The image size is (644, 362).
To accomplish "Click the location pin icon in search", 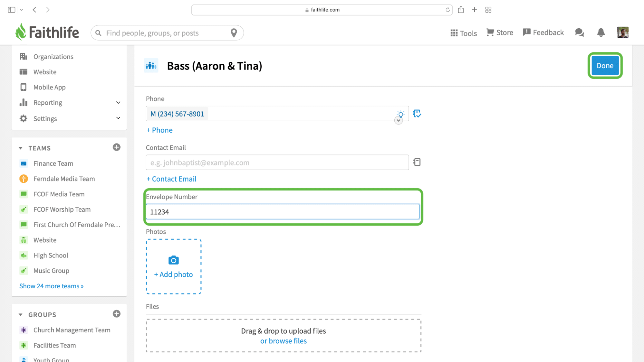I will (234, 33).
